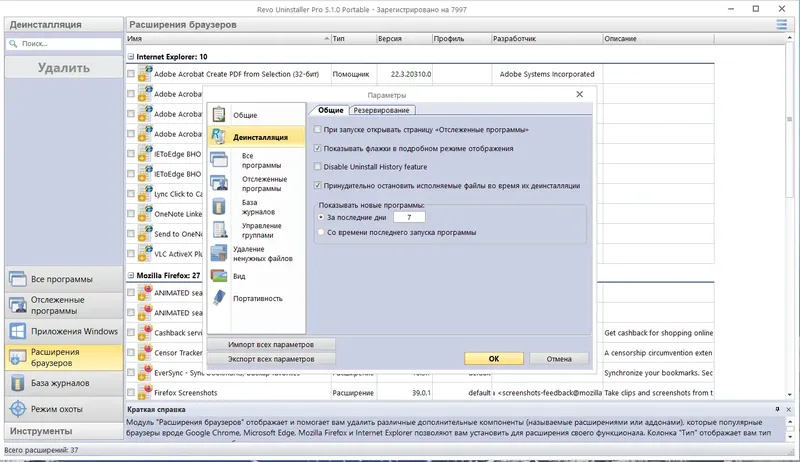Select Со времени последнего запуска программы option
800x462 pixels.
pos(321,232)
